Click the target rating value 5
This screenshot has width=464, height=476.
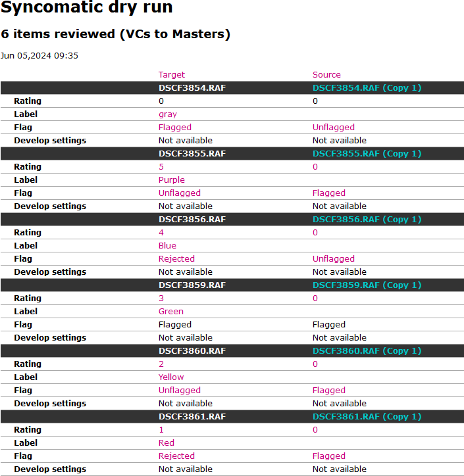161,167
